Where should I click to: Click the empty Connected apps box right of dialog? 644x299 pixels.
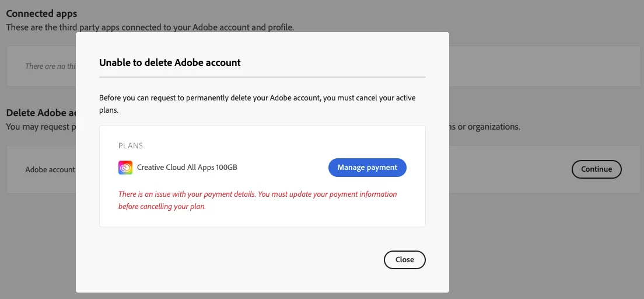click(542, 67)
